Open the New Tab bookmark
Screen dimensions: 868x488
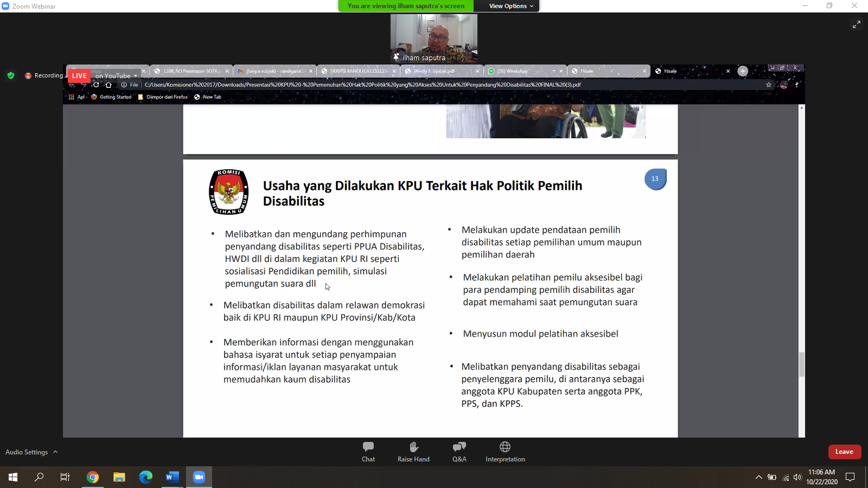click(x=208, y=97)
